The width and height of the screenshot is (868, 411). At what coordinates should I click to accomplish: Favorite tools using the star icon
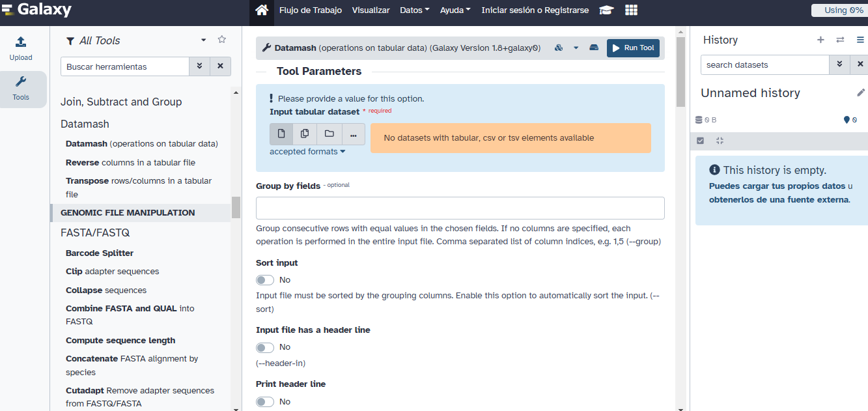pos(221,40)
